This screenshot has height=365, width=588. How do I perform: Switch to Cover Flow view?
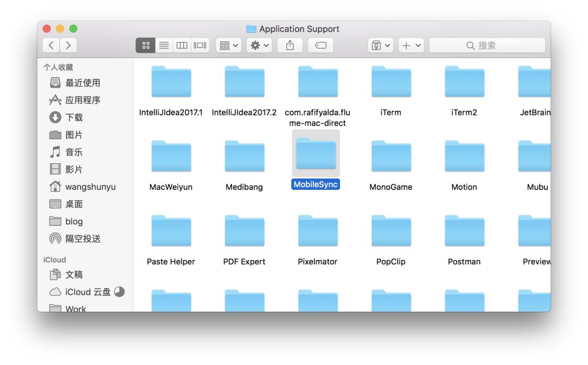coord(200,45)
